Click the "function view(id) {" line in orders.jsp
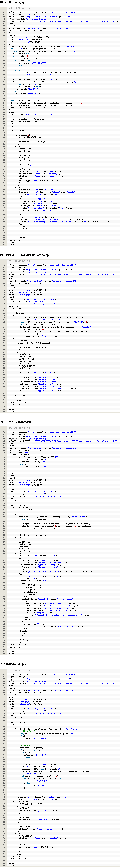This screenshot has height=868, width=120. click(x=24, y=455)
